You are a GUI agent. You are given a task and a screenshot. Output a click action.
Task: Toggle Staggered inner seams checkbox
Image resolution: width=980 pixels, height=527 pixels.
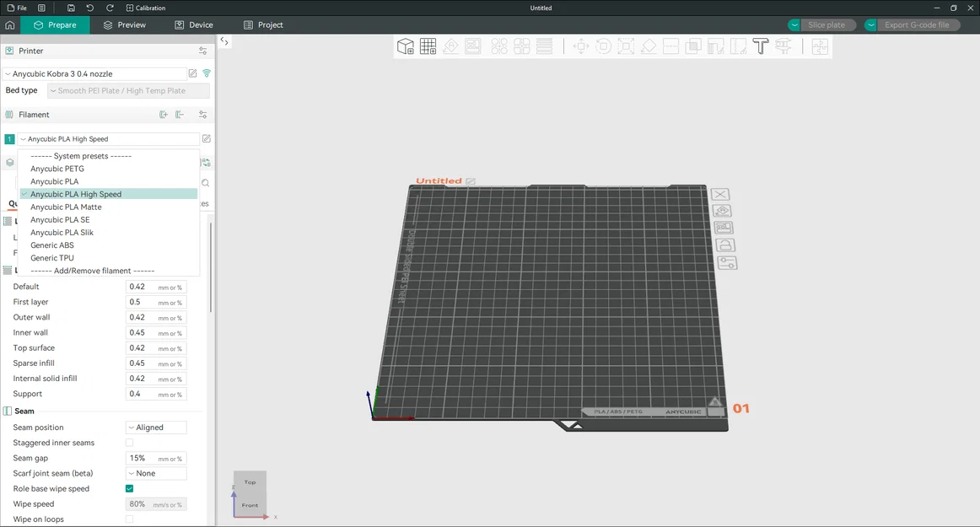(x=129, y=443)
